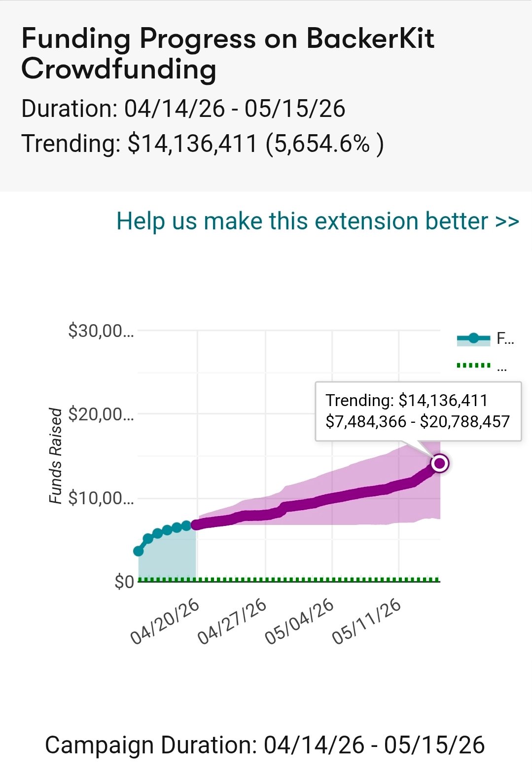Image resolution: width=532 pixels, height=782 pixels.
Task: Click the $30,00... y-axis label
Action: [x=101, y=331]
